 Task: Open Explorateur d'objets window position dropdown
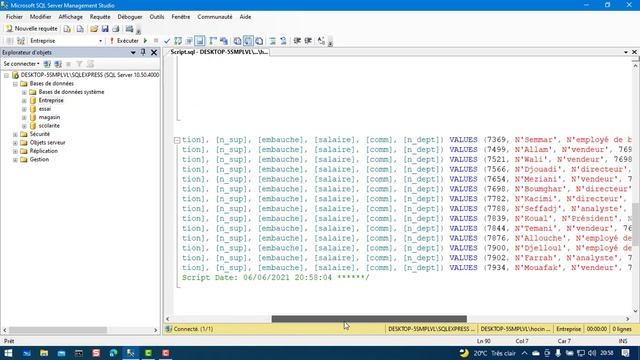133,53
